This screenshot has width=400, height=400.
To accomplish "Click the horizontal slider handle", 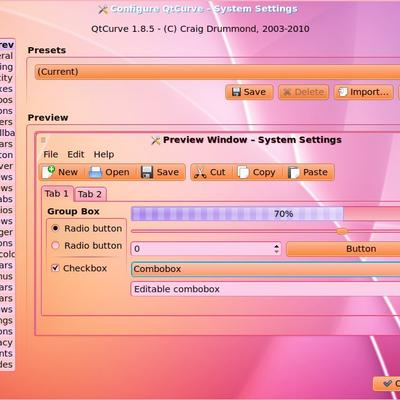I will [342, 231].
